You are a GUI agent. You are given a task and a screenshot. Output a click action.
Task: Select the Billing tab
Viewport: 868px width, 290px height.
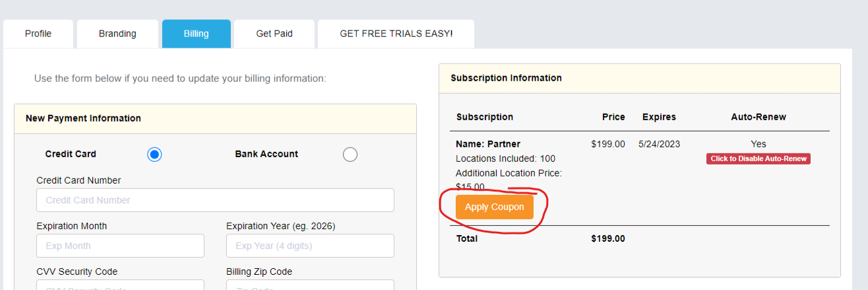197,34
